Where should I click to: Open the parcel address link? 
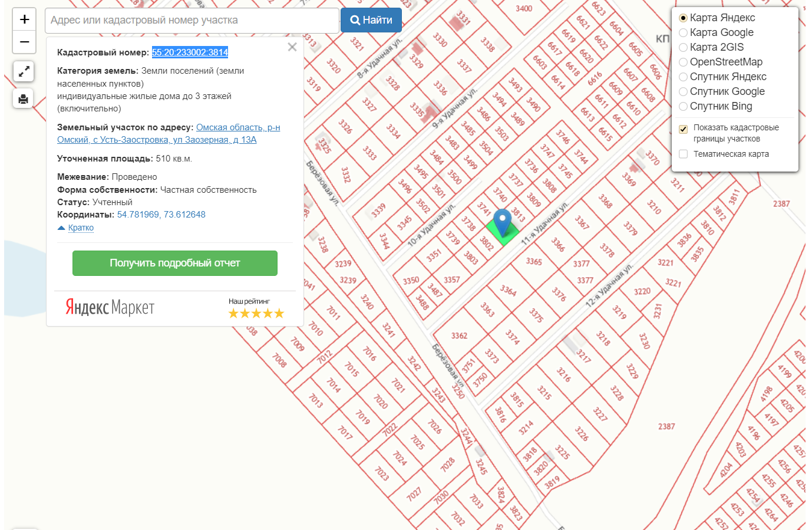[169, 134]
